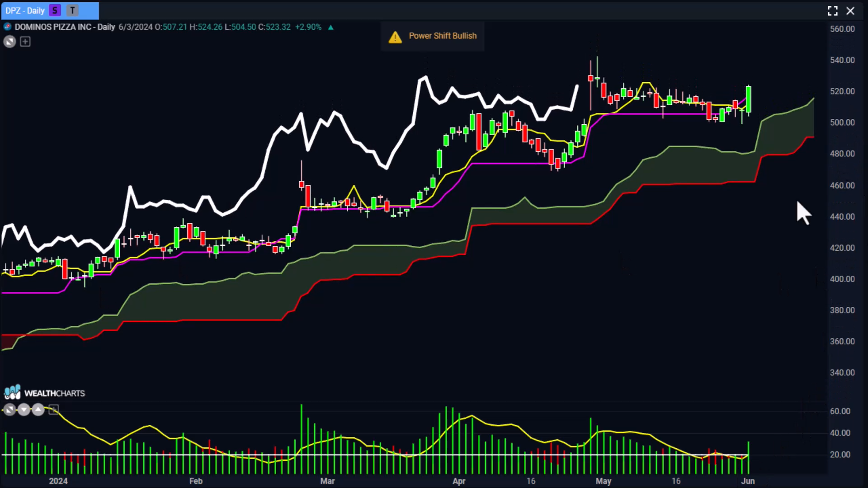Image resolution: width=868 pixels, height=488 pixels.
Task: Click DOMINOS PIZZA INC - Daily title
Action: (x=65, y=27)
